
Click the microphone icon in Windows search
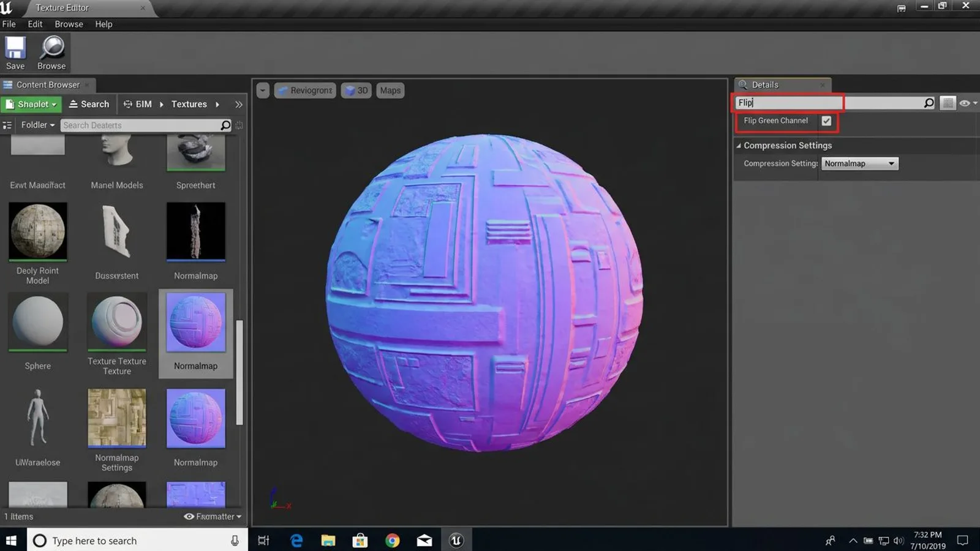[235, 541]
